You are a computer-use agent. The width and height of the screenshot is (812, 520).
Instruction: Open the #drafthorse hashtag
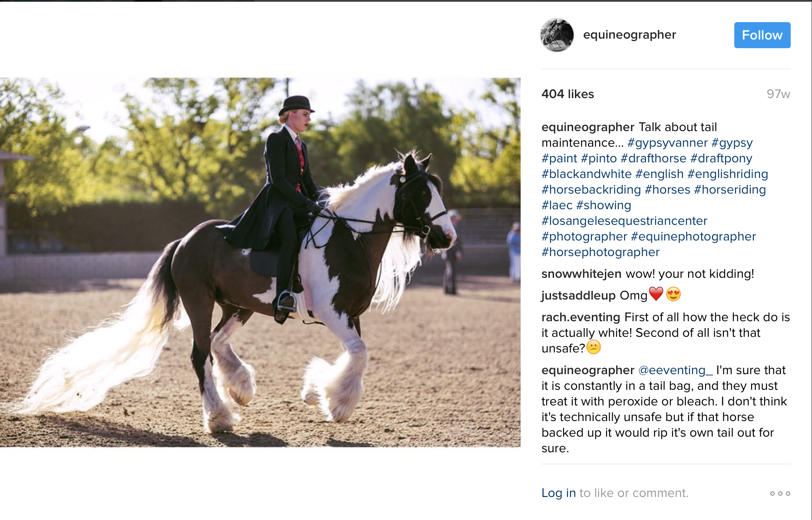point(654,158)
